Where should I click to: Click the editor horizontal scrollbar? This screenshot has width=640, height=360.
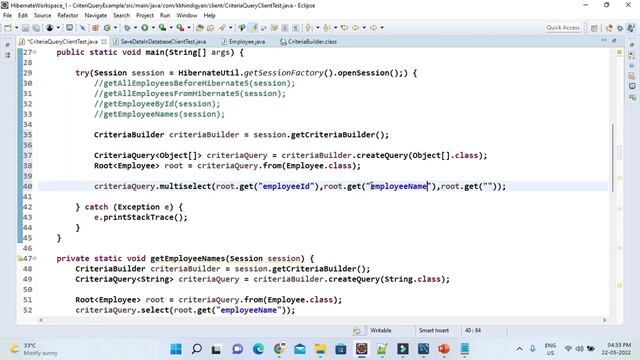tap(322, 320)
